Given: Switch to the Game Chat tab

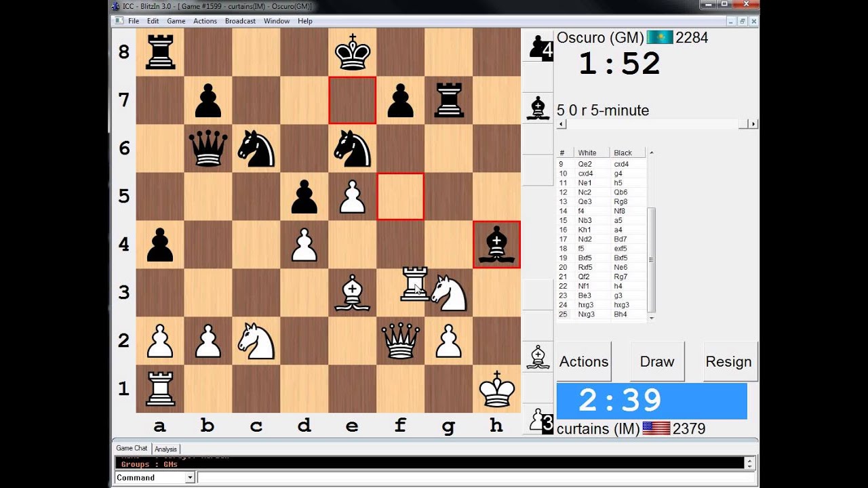Looking at the screenshot, I should 132,448.
